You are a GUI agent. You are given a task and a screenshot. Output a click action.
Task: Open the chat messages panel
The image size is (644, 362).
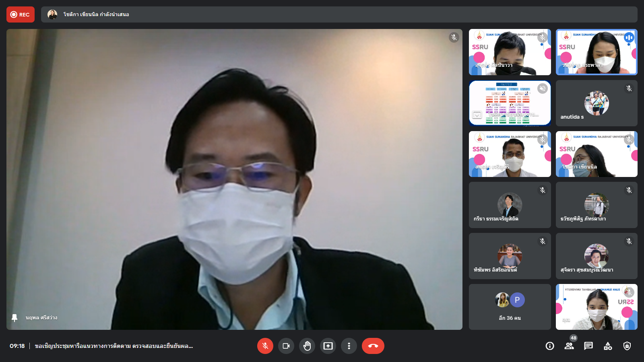pos(588,346)
